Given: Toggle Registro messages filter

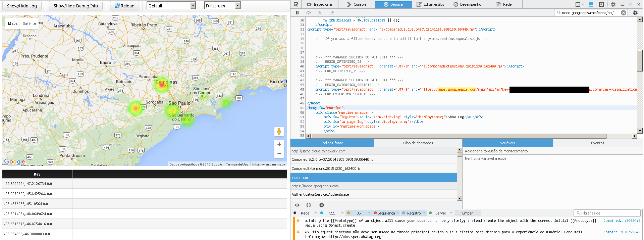Looking at the screenshot, I should [414, 213].
